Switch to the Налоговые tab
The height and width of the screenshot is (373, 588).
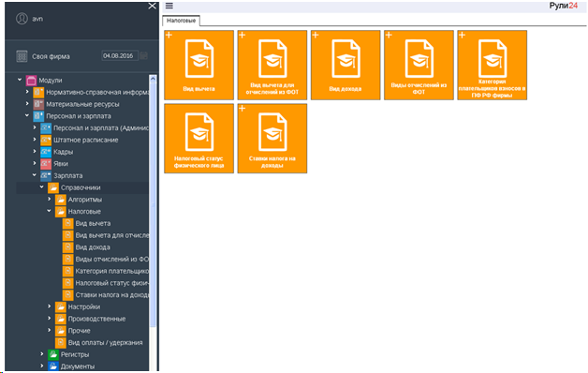[x=181, y=21]
